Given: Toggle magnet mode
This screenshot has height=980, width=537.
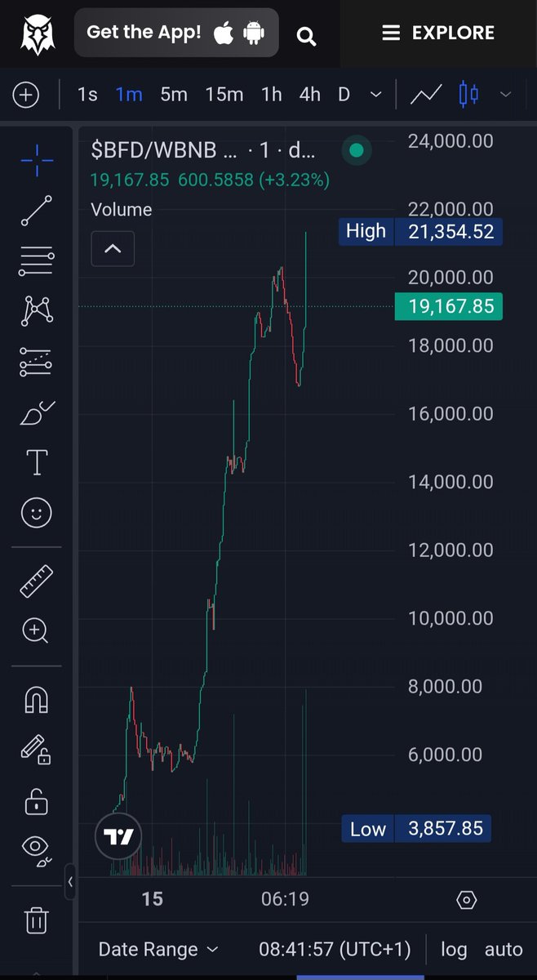Looking at the screenshot, I should pos(37,699).
